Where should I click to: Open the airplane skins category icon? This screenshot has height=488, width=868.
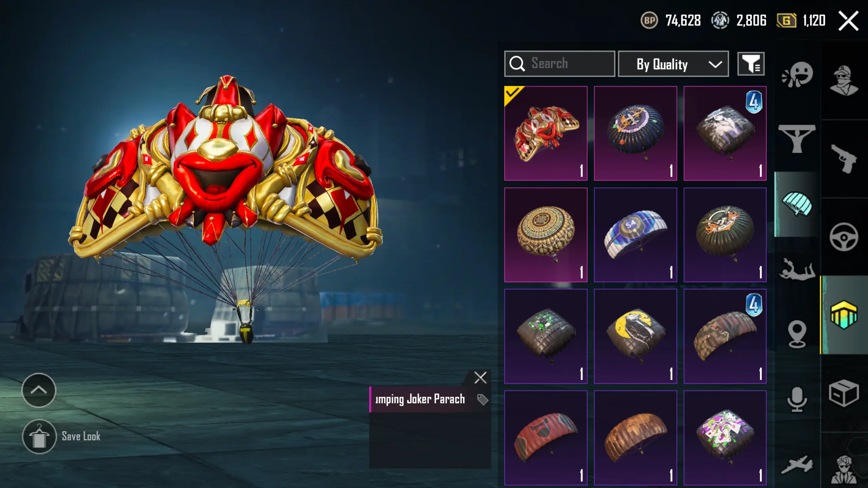797,464
